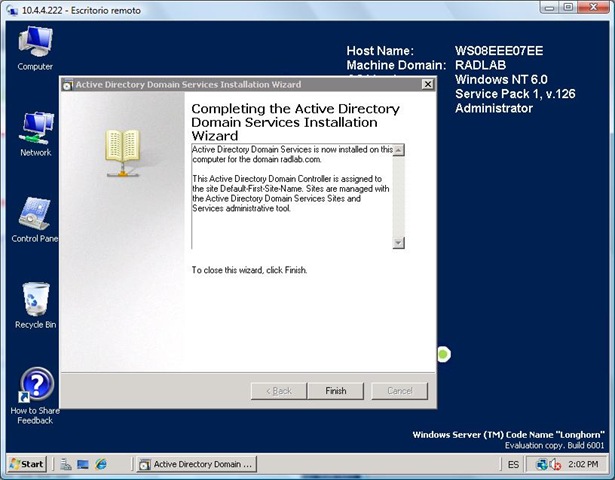Open the Network desktop icon
Screen dimensions: 615x480
click(x=36, y=130)
